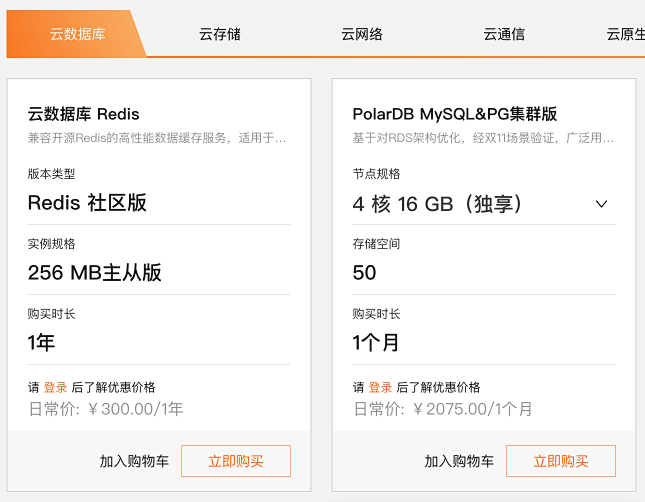Open the partially visible 云原生 tab

coord(626,34)
